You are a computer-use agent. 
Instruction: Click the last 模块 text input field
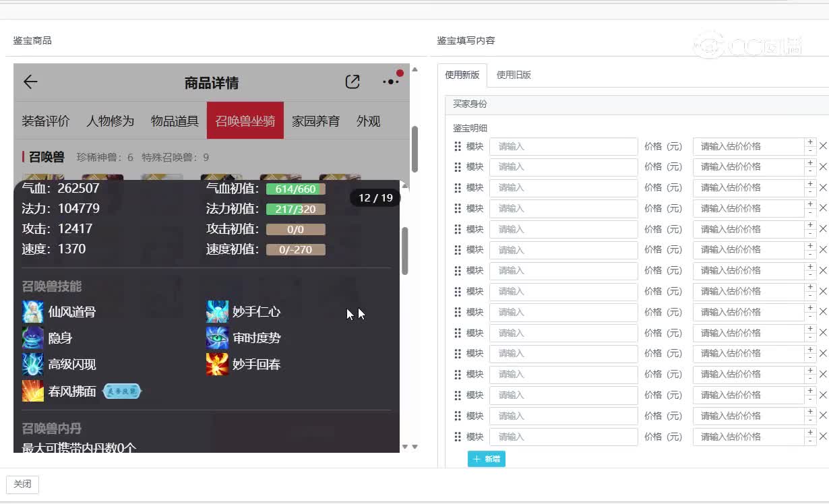(x=563, y=437)
